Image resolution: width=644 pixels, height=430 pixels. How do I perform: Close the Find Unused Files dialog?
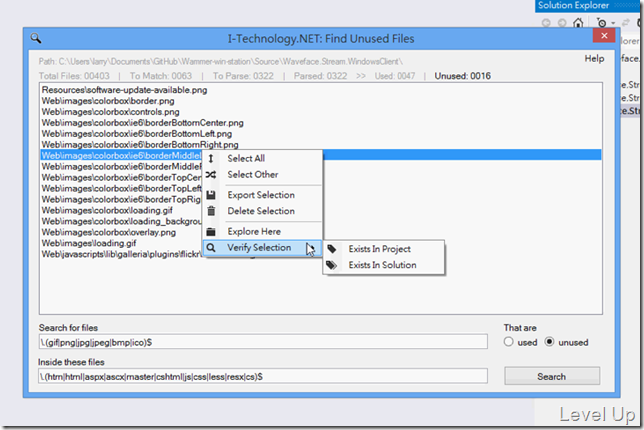point(604,36)
